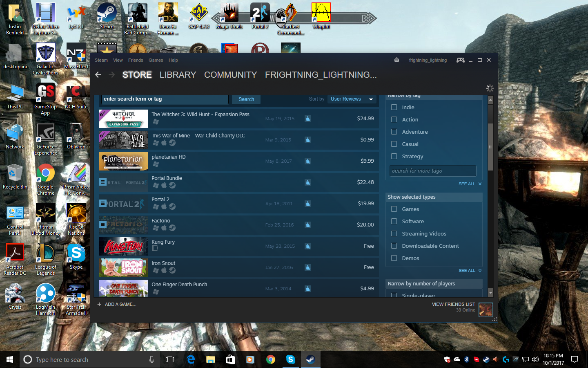Collapse Show selected types section header
This screenshot has height=368, width=588.
tap(434, 197)
